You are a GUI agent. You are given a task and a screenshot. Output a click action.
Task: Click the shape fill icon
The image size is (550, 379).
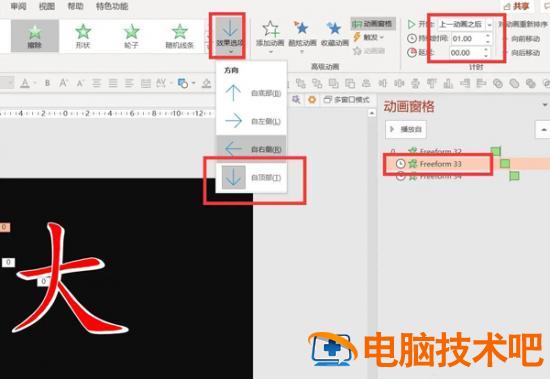pos(183,83)
